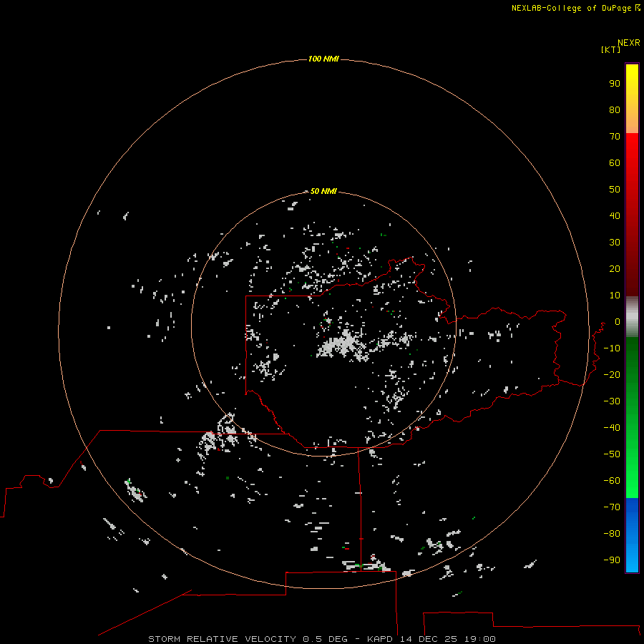Click the 70 value on velocity scale
Screen dimensions: 644x644
615,137
